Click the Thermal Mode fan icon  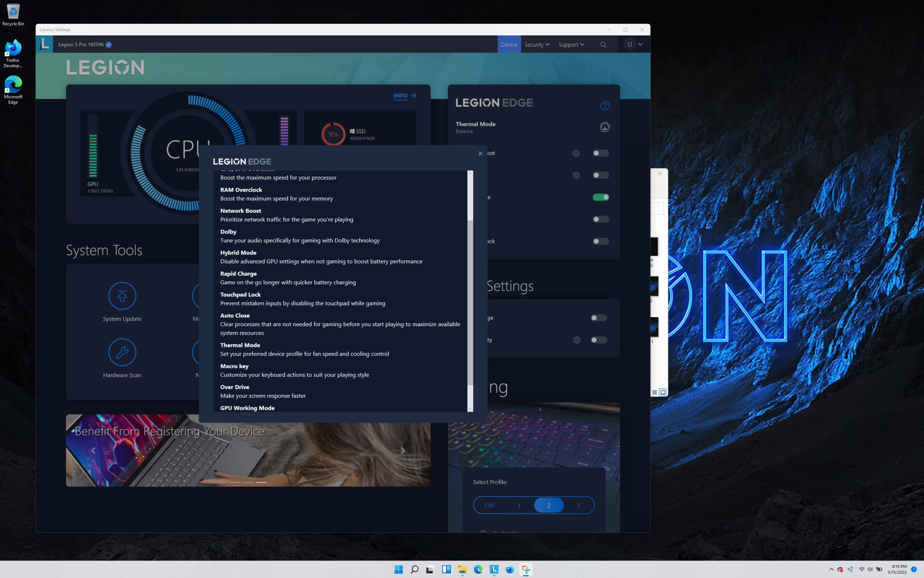pos(605,127)
